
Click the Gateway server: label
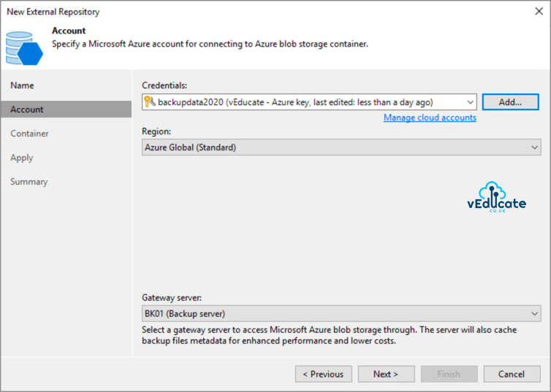tap(172, 298)
